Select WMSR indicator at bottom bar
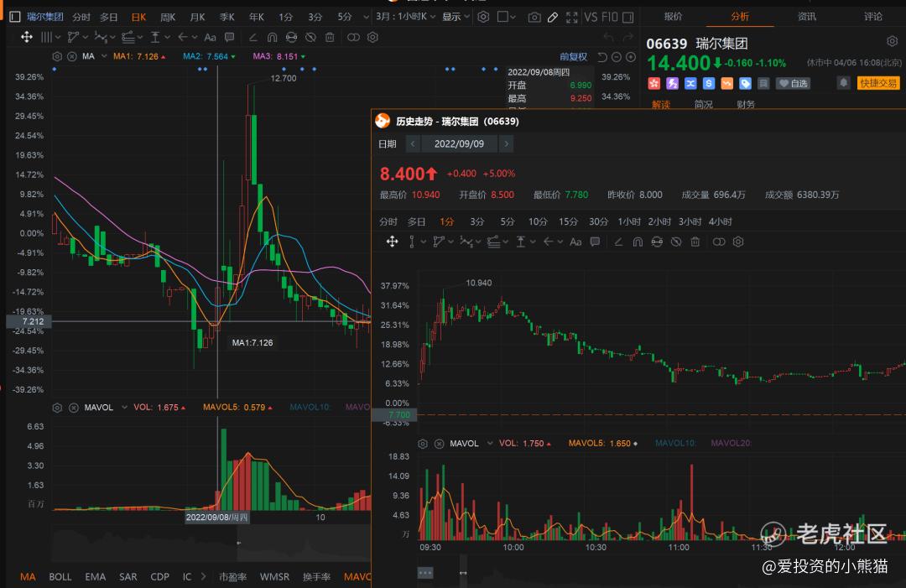This screenshot has width=906, height=588. 274,576
